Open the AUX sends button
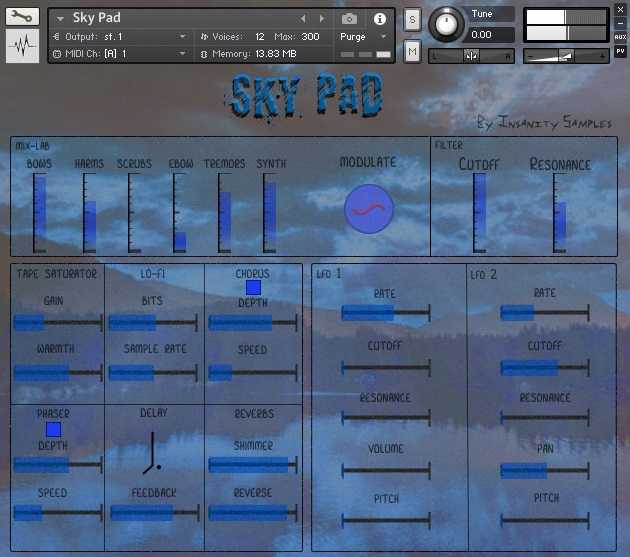Screen dimensions: 630x557 (620, 37)
